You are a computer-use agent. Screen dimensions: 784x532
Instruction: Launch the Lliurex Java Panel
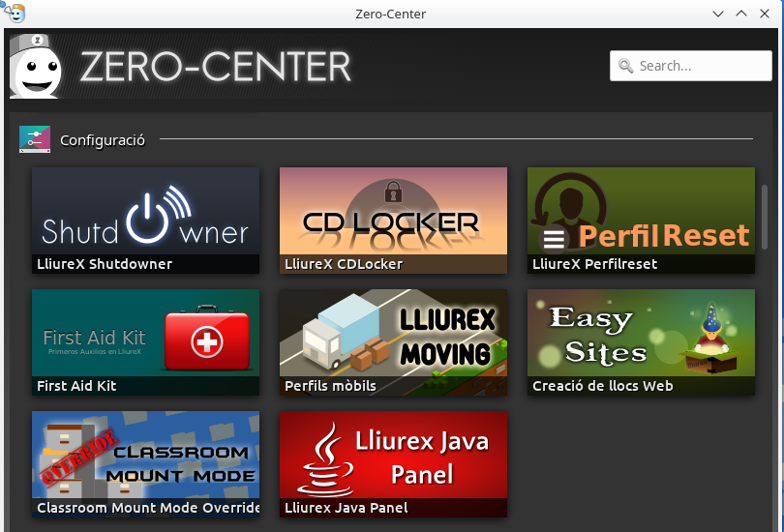pyautogui.click(x=393, y=456)
